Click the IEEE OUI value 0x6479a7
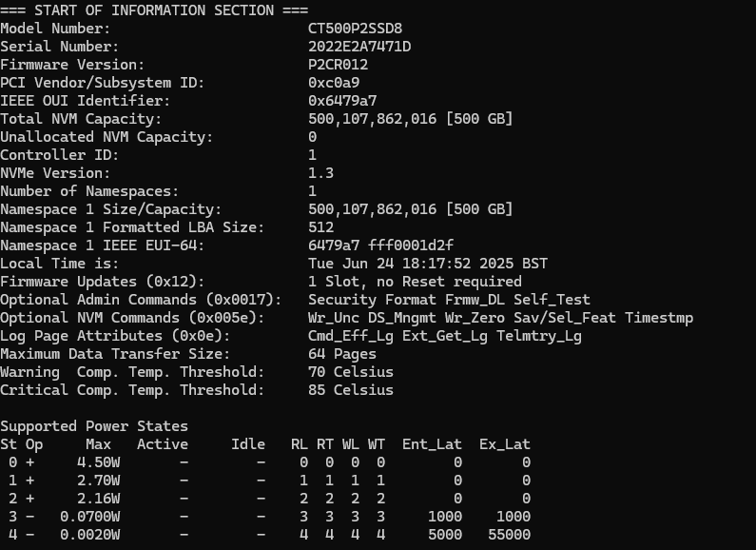Image resolution: width=756 pixels, height=550 pixels. [342, 101]
